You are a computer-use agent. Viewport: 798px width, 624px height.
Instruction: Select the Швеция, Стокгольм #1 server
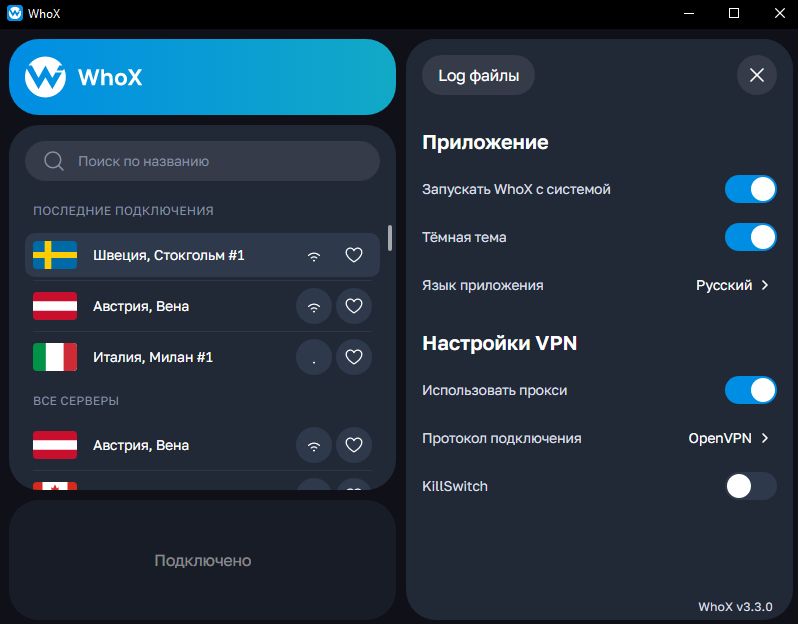[203, 255]
